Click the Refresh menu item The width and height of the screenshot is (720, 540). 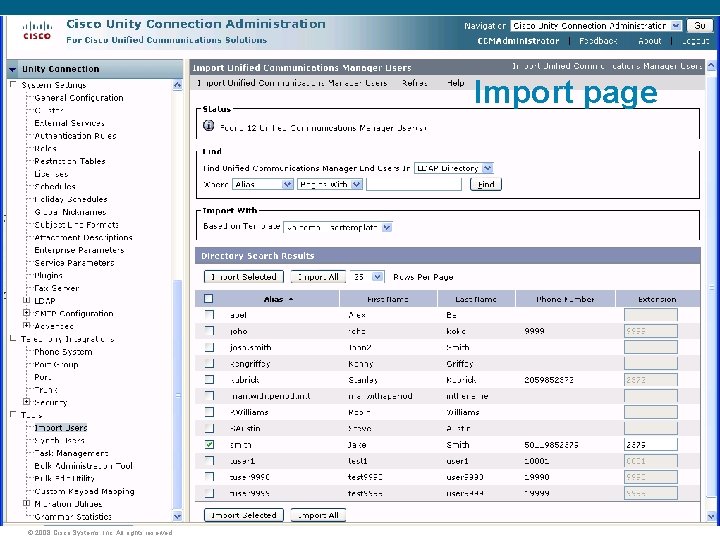click(414, 83)
